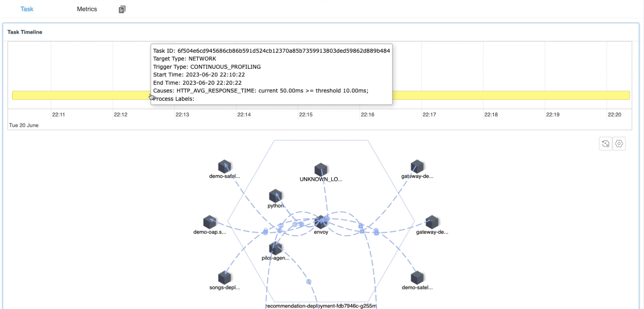Open the topology settings gear
Screen dimensions: 644x309
pyautogui.click(x=619, y=144)
